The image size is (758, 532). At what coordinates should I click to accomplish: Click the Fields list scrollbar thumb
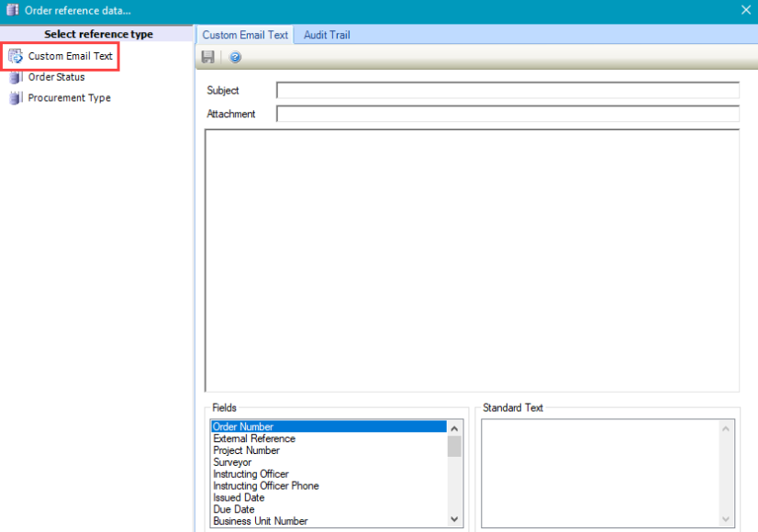coord(454,447)
